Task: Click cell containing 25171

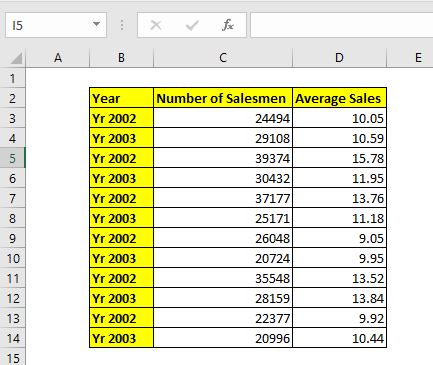Action: pyautogui.click(x=223, y=218)
